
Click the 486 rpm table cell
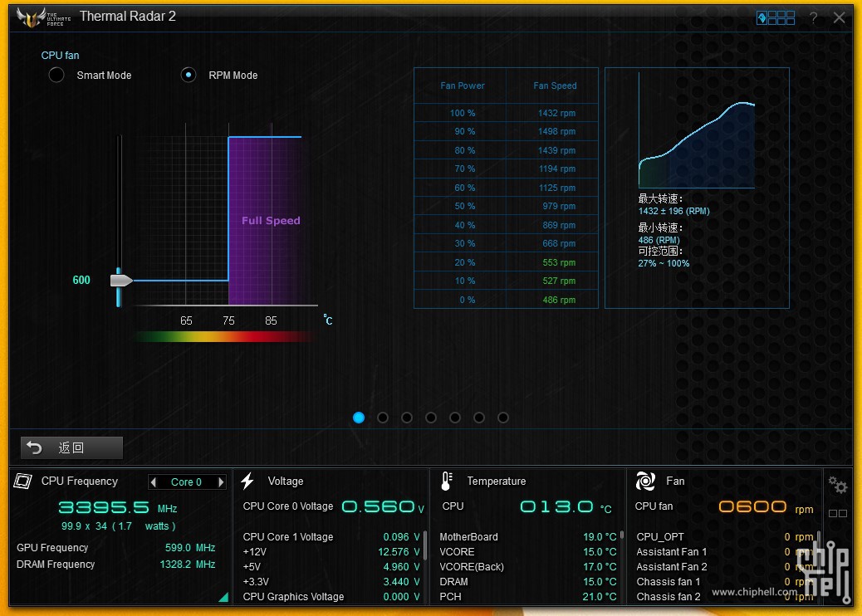(x=559, y=300)
